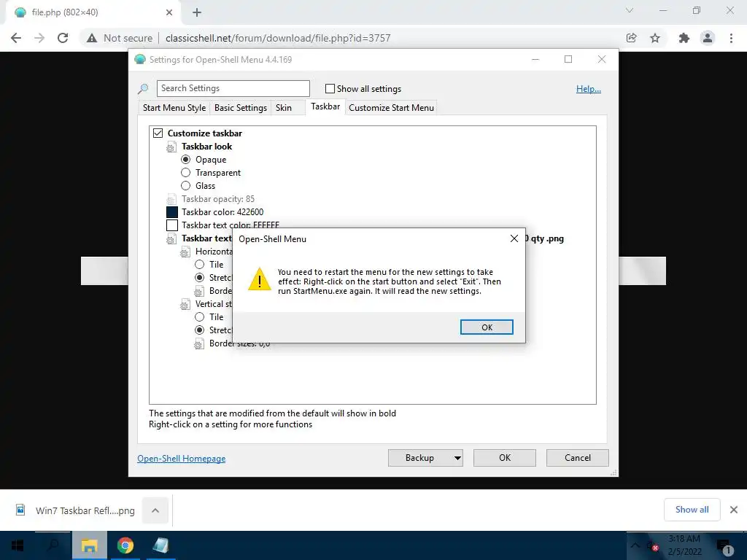Click OK in the Settings window
Image resolution: width=747 pixels, height=560 pixels.
coord(505,458)
